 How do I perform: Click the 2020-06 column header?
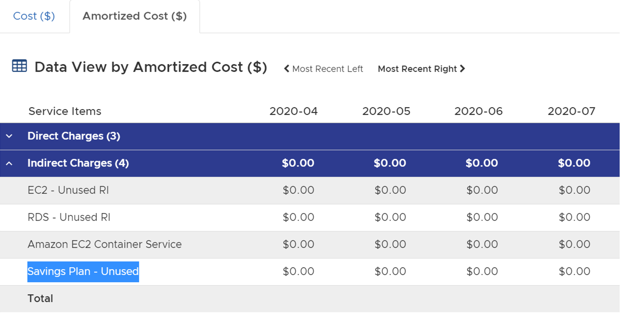click(478, 111)
